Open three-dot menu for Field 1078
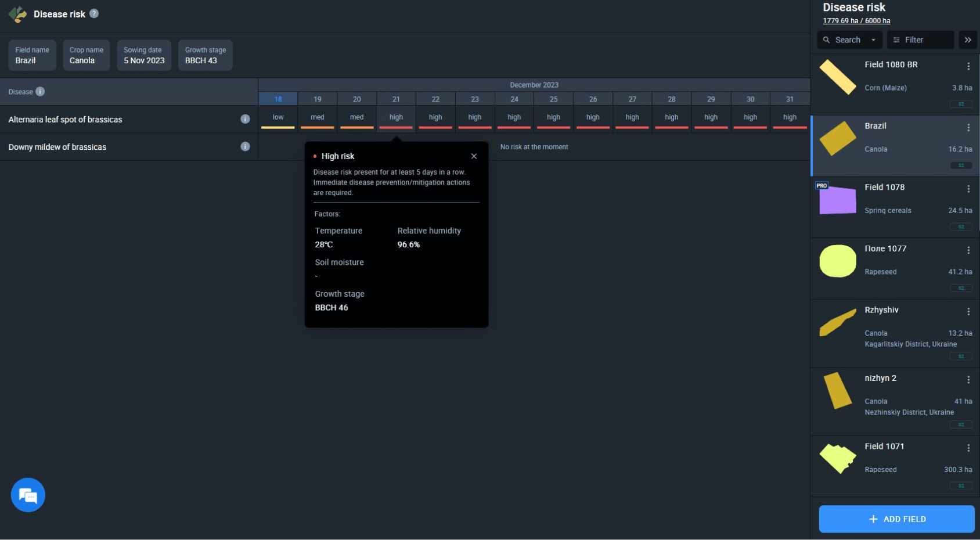Screen dimensions: 980x540 968,189
